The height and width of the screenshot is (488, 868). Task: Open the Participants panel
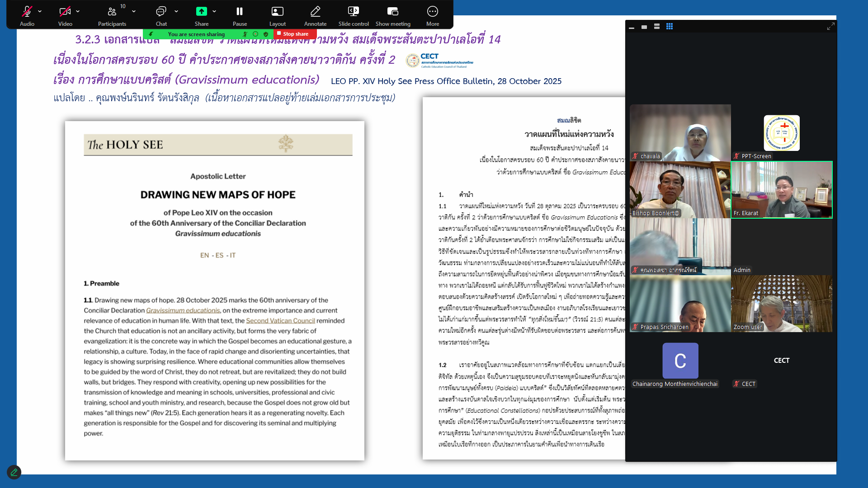pyautogui.click(x=112, y=12)
